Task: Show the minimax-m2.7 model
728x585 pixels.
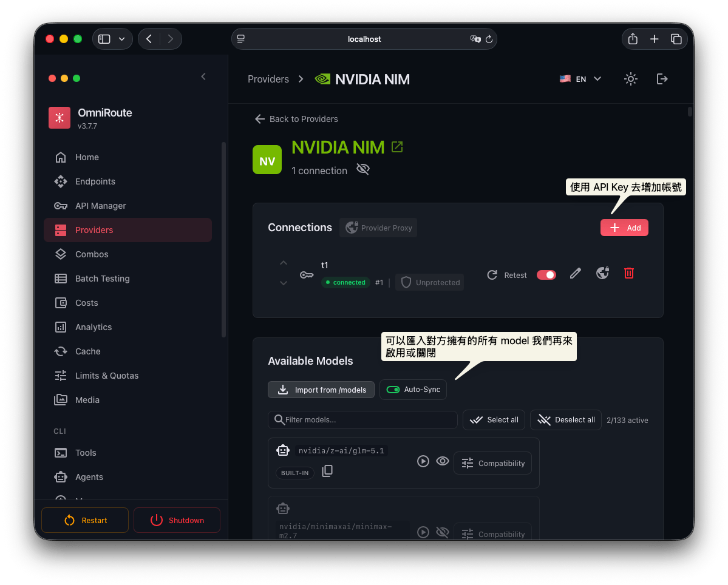Action: [443, 532]
